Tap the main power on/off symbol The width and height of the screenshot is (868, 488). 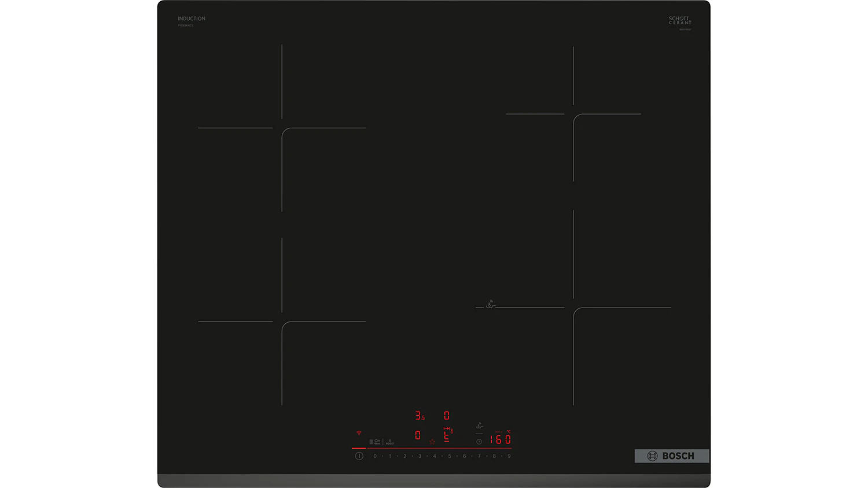359,456
